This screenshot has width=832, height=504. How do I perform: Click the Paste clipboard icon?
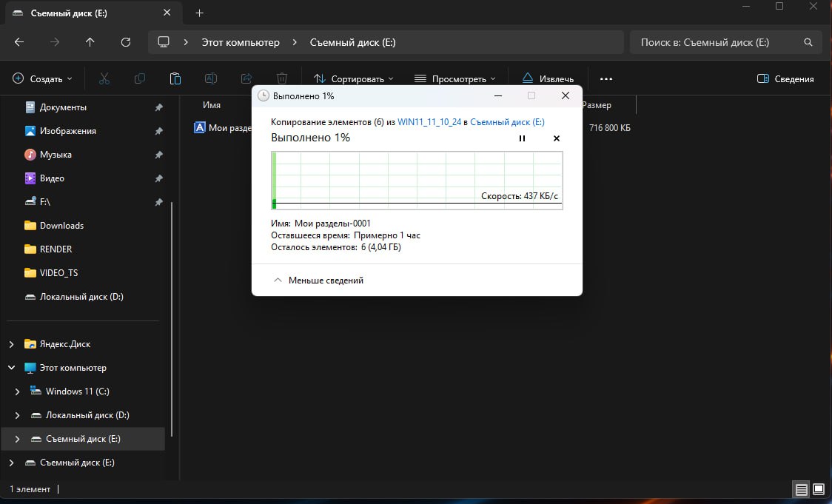(x=175, y=78)
